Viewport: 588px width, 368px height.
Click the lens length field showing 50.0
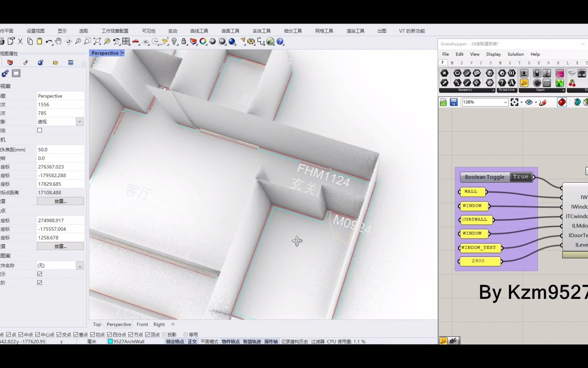click(x=60, y=150)
